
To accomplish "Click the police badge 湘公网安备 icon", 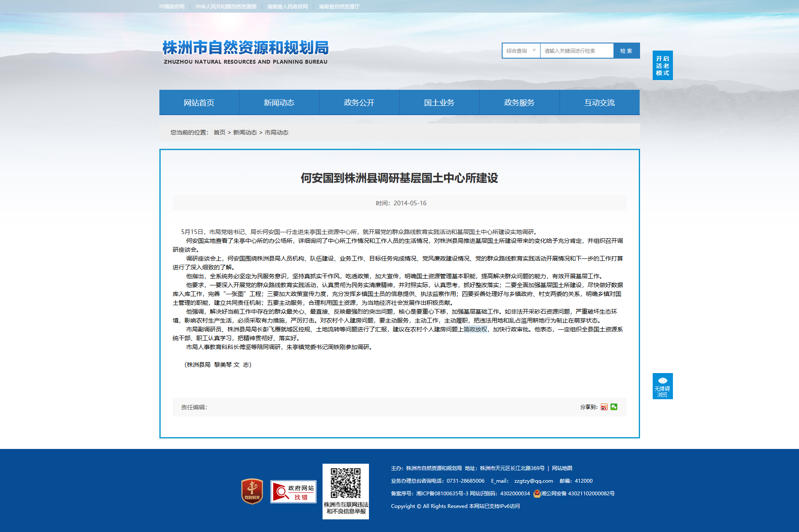I will (537, 493).
